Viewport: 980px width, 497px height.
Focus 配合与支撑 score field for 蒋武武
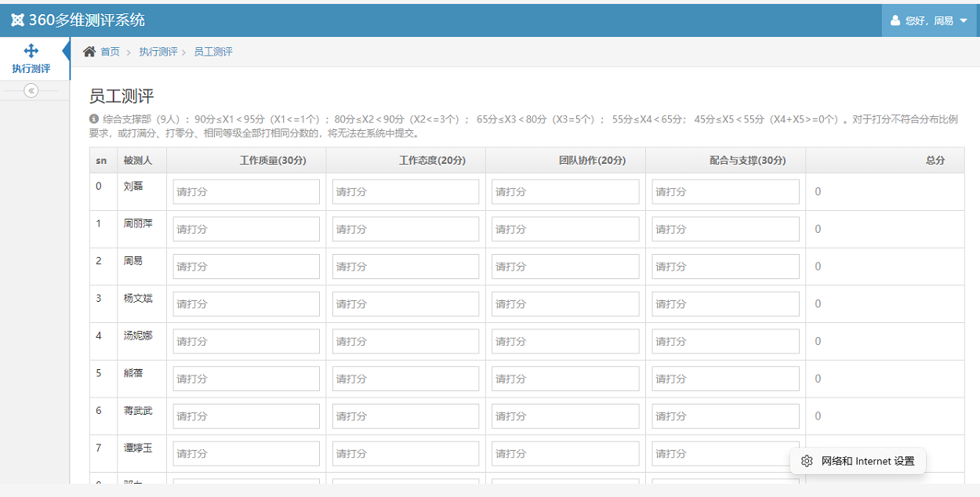(x=725, y=416)
